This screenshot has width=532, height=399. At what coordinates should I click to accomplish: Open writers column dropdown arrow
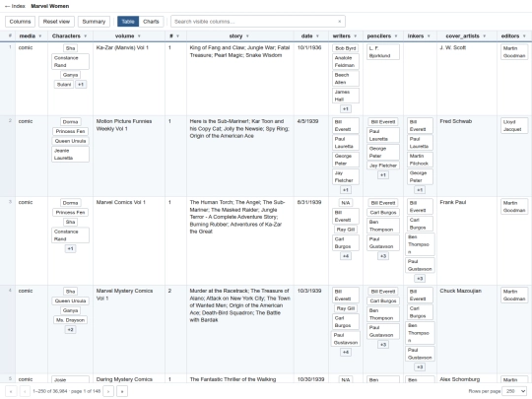click(x=356, y=36)
